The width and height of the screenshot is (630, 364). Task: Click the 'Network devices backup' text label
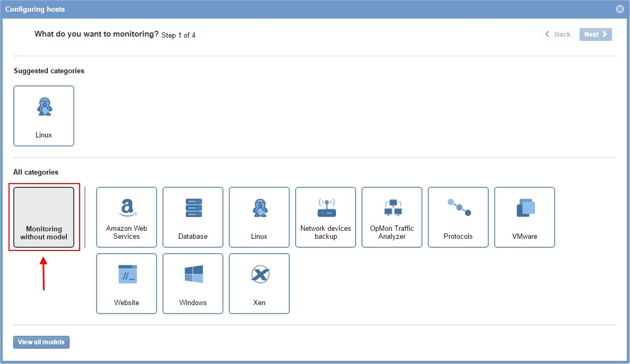click(x=326, y=232)
